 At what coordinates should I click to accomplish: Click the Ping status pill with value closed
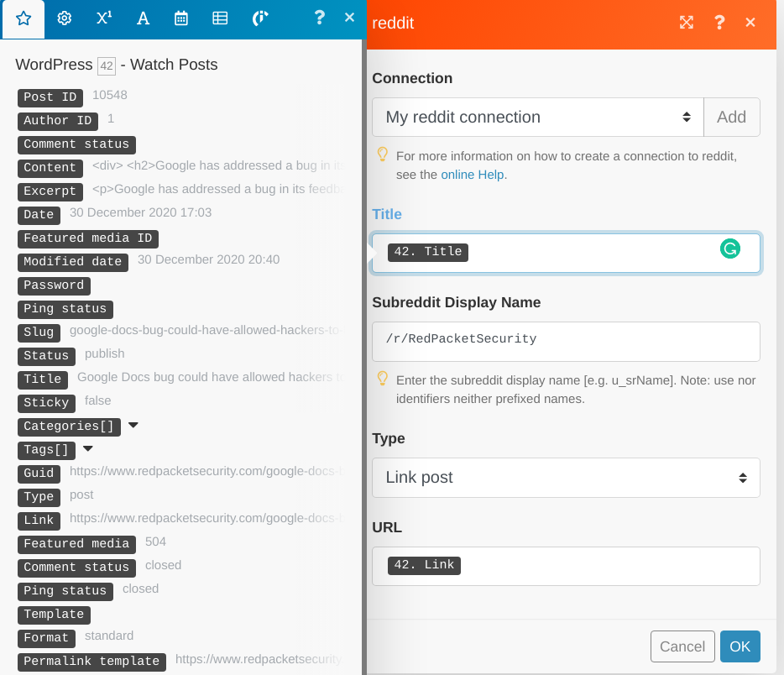[65, 591]
